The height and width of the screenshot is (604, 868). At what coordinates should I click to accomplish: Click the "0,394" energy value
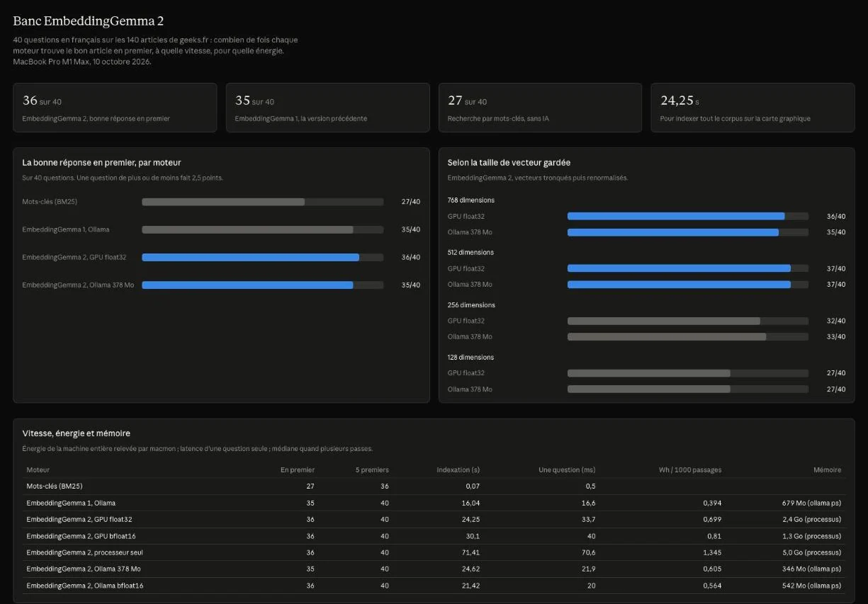712,503
